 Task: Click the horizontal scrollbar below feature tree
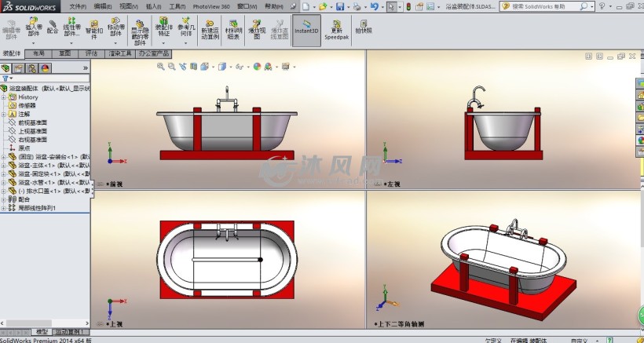(45, 323)
